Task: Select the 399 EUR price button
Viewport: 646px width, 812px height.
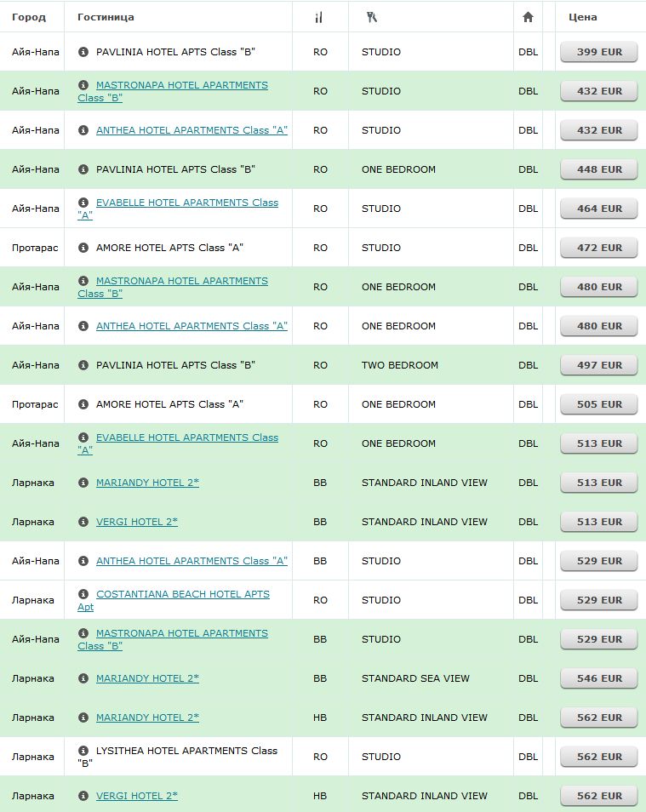Action: pos(599,52)
